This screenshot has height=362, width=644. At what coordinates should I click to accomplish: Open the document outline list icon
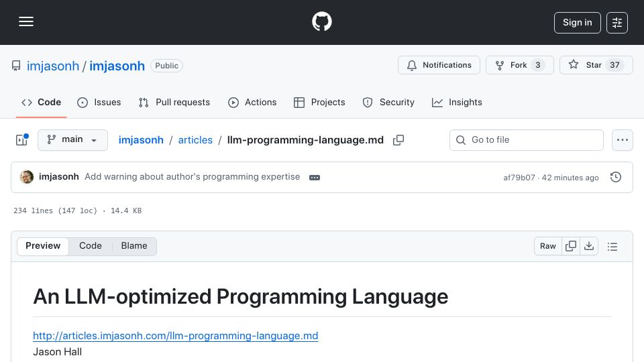coord(612,246)
